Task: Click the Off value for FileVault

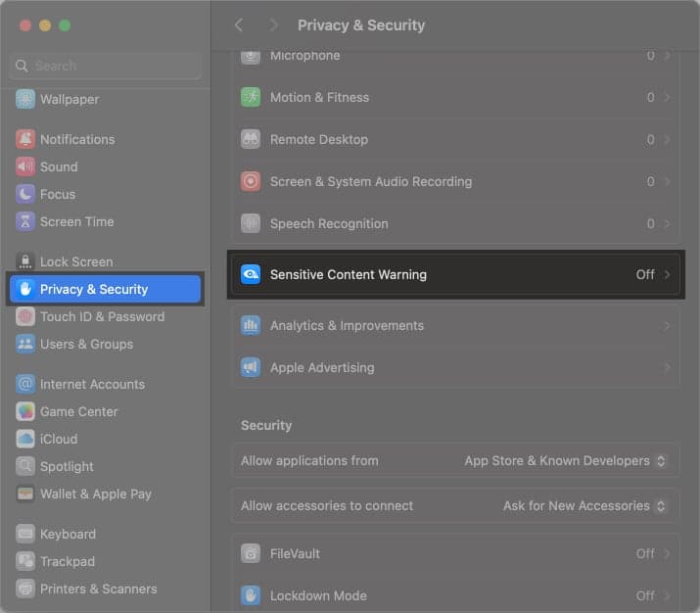Action: (645, 553)
